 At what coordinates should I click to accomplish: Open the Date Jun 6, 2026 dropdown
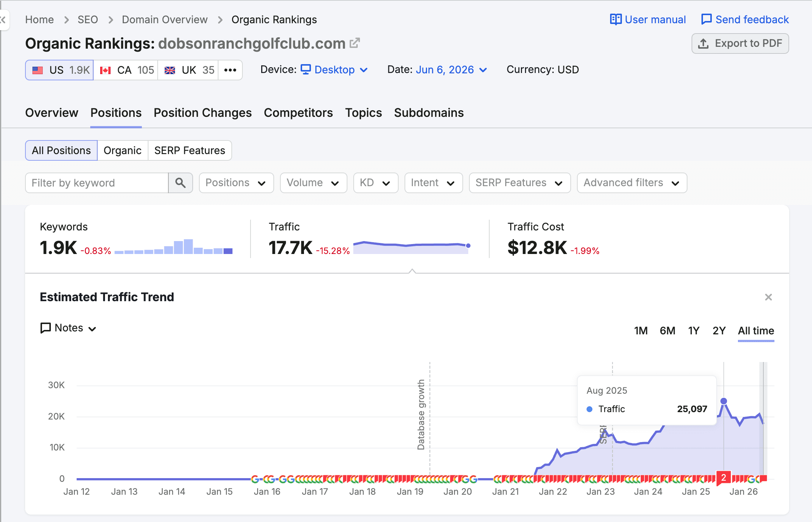[452, 70]
